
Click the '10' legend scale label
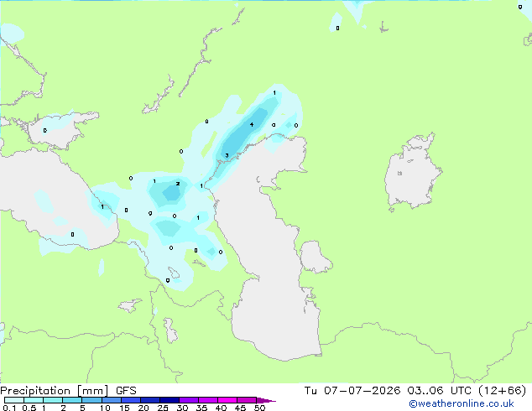click(105, 408)
